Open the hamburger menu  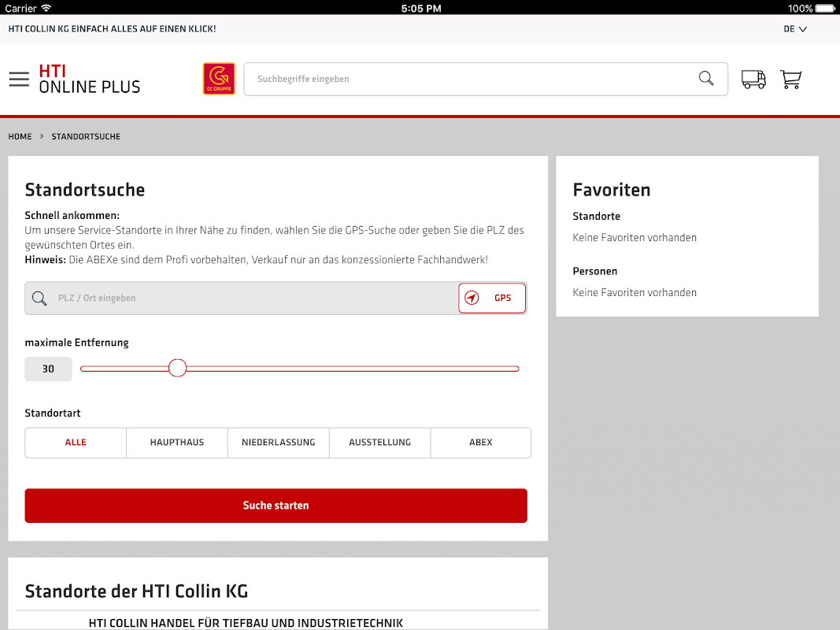pyautogui.click(x=19, y=80)
